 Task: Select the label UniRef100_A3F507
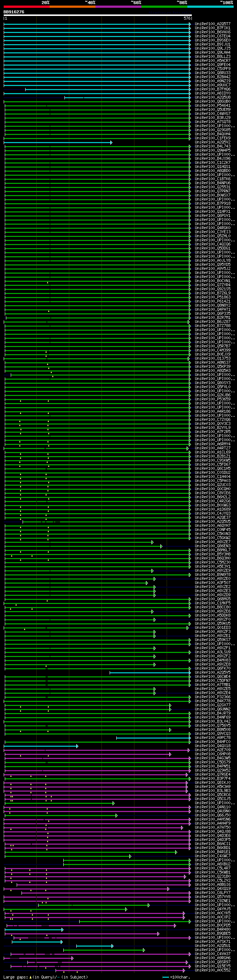(x=213, y=583)
